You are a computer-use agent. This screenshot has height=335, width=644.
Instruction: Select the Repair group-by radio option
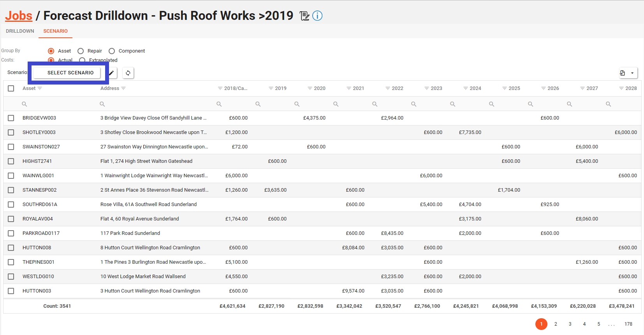81,51
